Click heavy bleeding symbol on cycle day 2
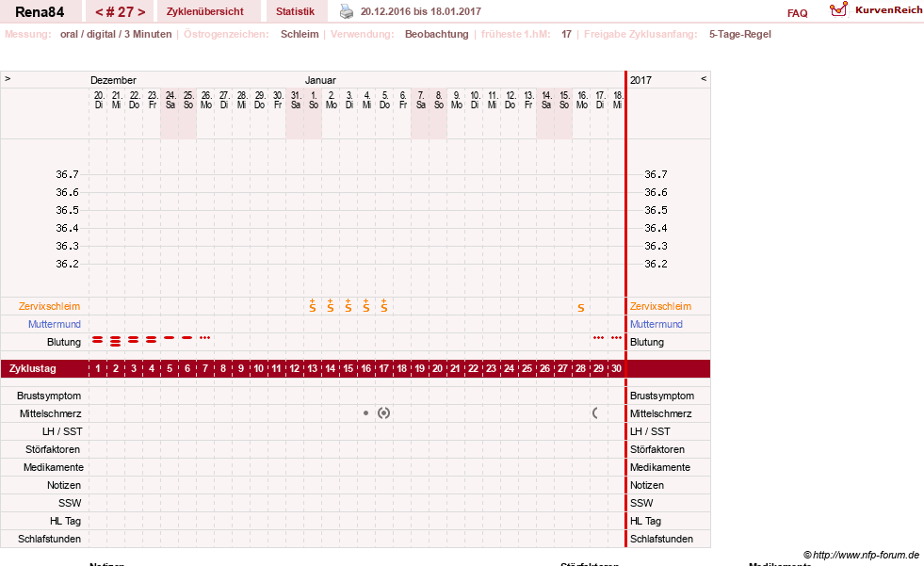The image size is (924, 566). click(x=116, y=341)
